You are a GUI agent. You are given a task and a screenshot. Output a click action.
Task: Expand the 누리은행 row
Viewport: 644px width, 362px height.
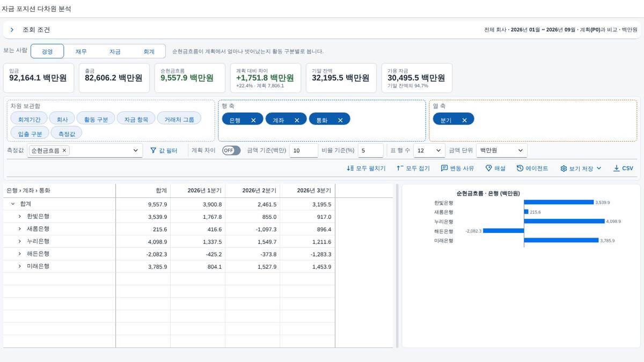(20, 241)
